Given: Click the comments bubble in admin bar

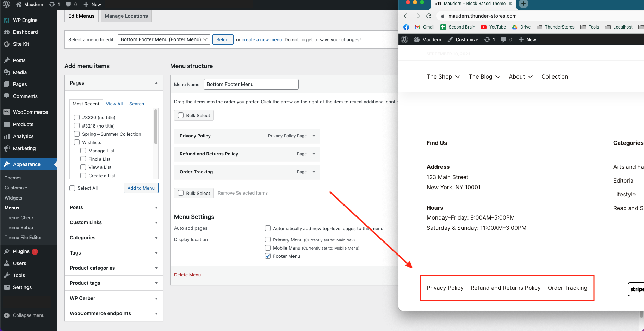Looking at the screenshot, I should point(69,4).
